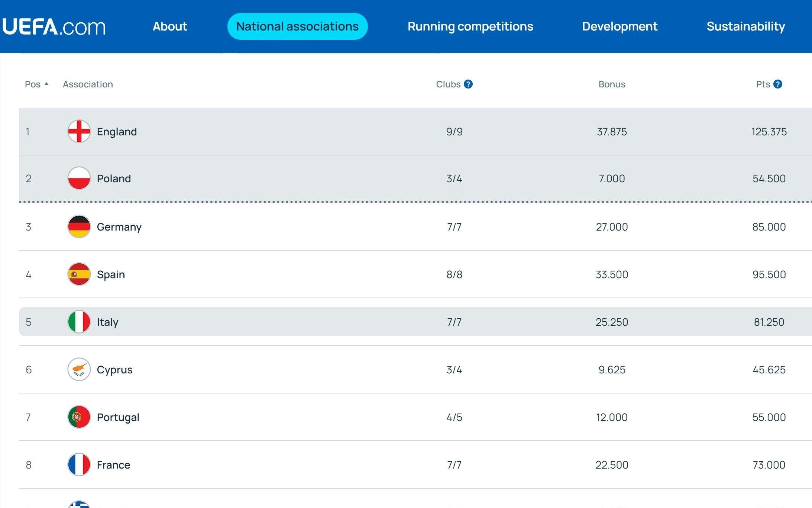Open the Development menu
Viewport: 812px width, 508px height.
(x=619, y=26)
